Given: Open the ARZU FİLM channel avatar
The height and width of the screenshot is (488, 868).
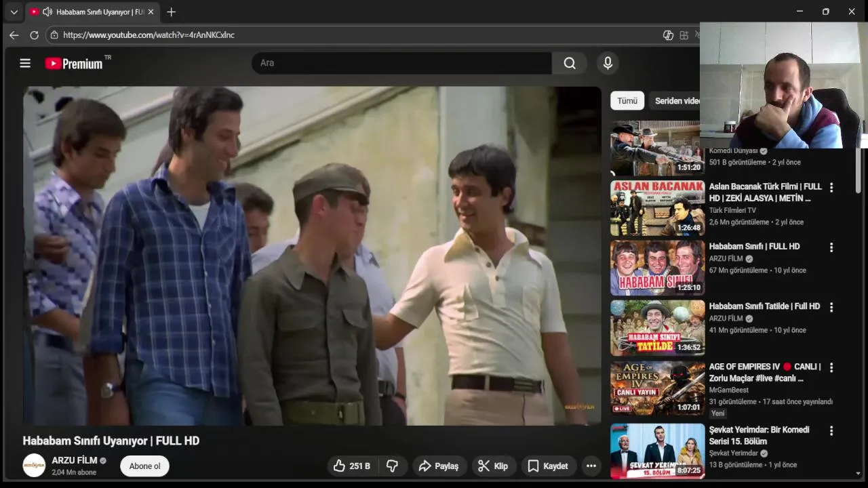Looking at the screenshot, I should pyautogui.click(x=34, y=466).
